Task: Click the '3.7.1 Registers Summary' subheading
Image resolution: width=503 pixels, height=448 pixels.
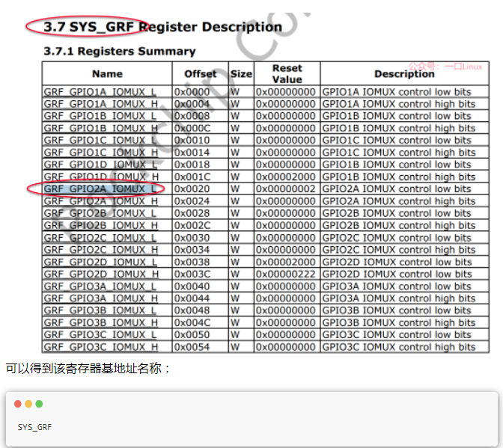Action: pos(120,51)
